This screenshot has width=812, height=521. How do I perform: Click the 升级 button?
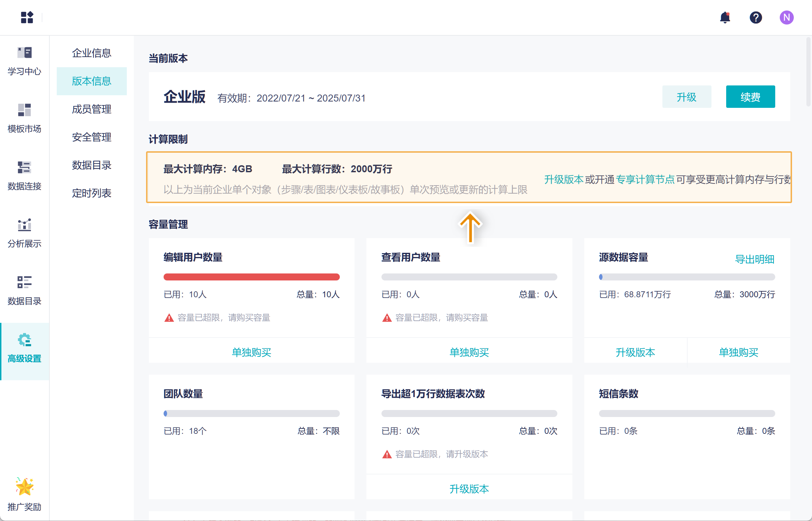(x=686, y=97)
